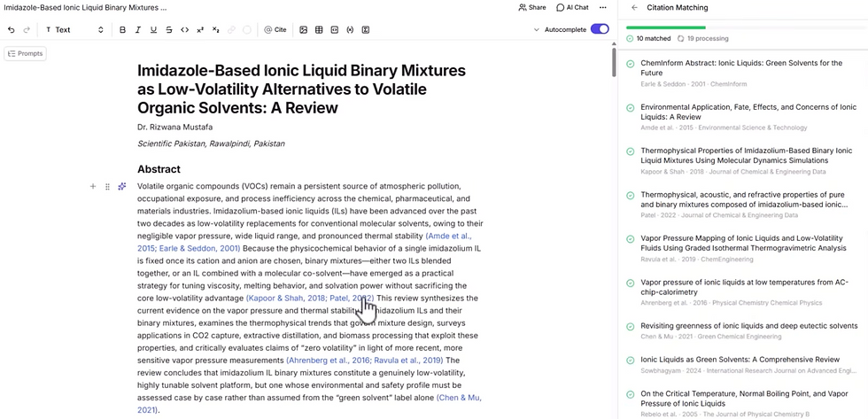868x419 pixels.
Task: Apply underline formatting
Action: tap(153, 30)
